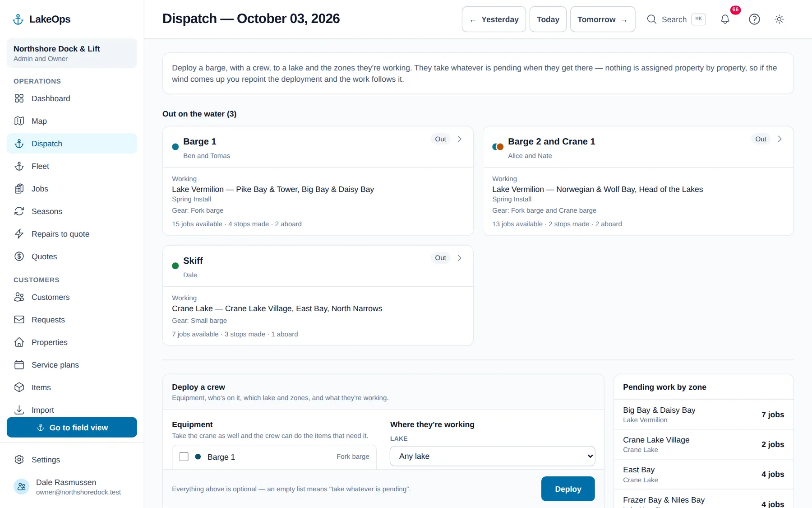Click the Jobs clipboard icon
The height and width of the screenshot is (508, 812).
point(19,189)
